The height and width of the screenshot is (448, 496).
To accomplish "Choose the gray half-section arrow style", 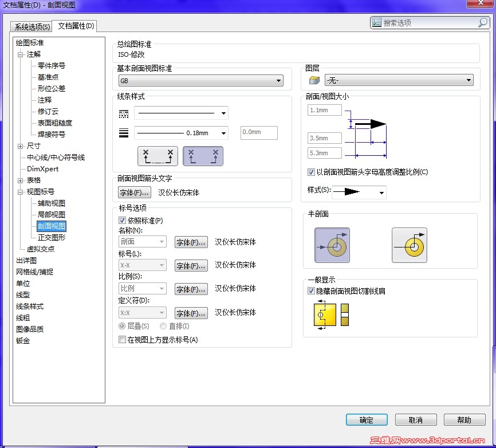I will [332, 245].
